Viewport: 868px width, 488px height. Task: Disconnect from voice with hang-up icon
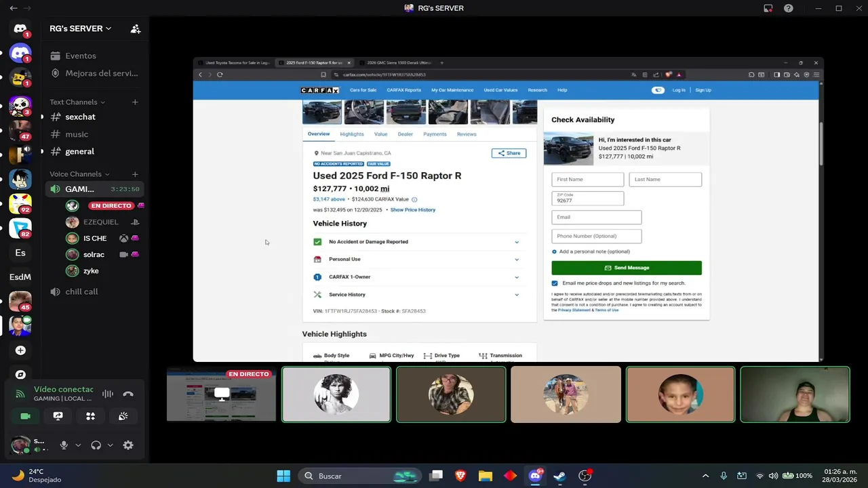[128, 394]
